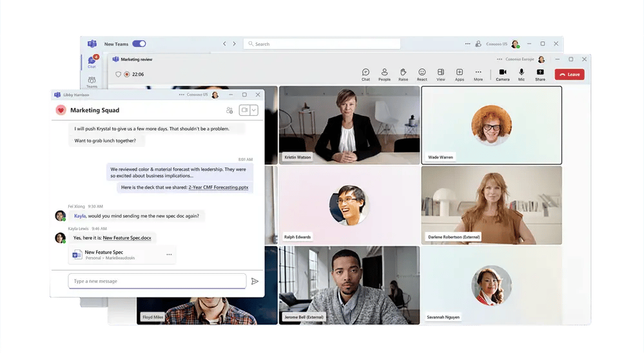
Task: Add people to Marketing Squad chat
Action: (x=229, y=110)
